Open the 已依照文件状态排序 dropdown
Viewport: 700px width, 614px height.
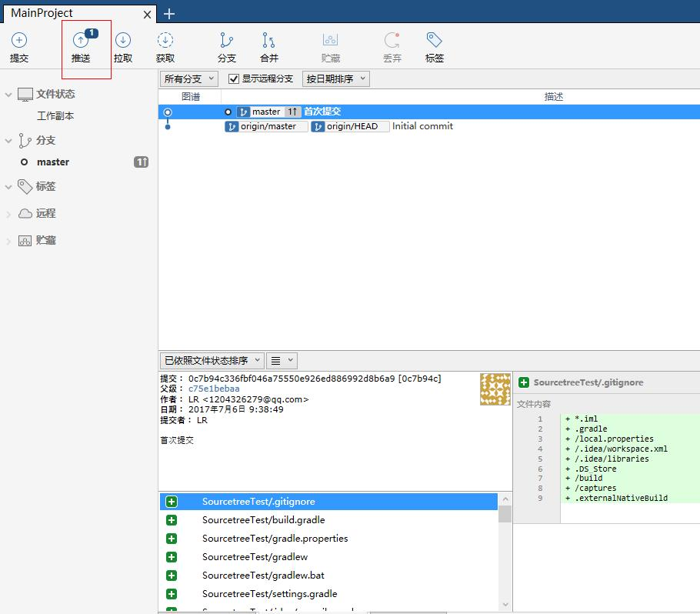pos(212,361)
